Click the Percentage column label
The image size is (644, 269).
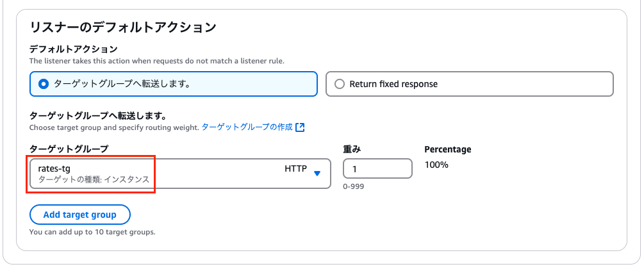(447, 149)
